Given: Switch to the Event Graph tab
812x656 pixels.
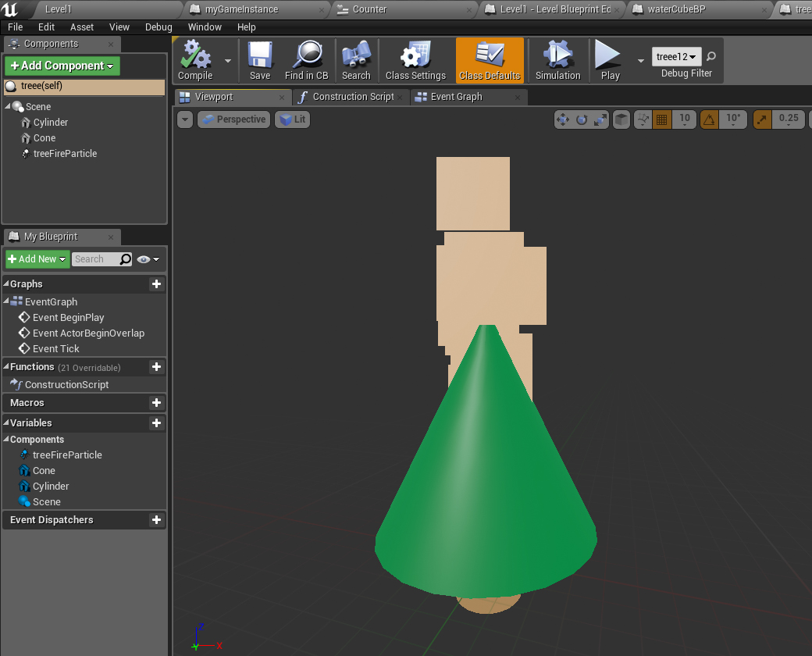Looking at the screenshot, I should coord(457,97).
